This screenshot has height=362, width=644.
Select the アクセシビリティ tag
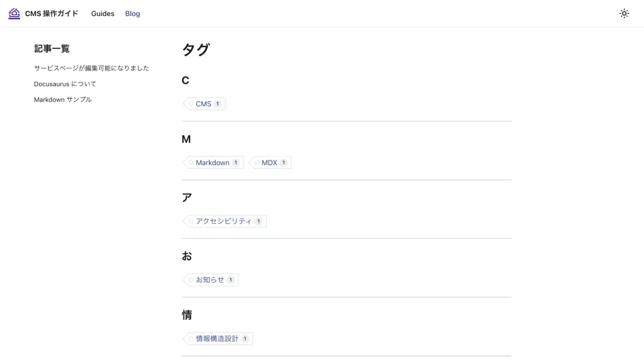(x=224, y=221)
